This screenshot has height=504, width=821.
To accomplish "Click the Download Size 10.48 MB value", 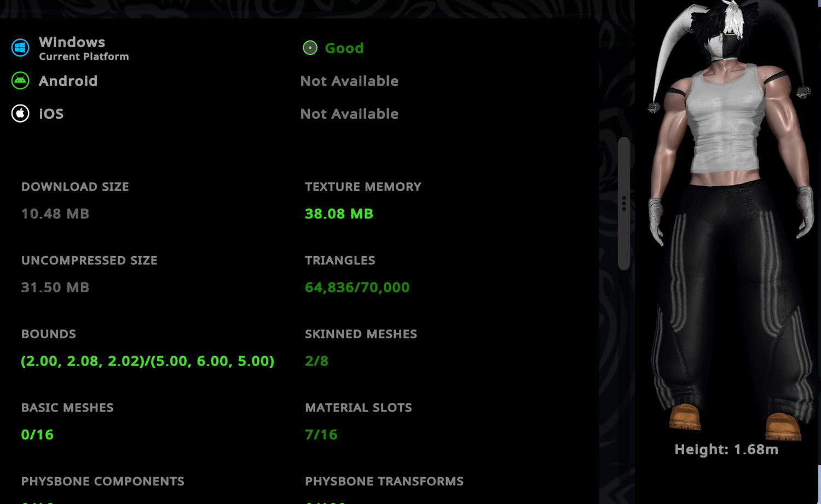I will [x=55, y=213].
